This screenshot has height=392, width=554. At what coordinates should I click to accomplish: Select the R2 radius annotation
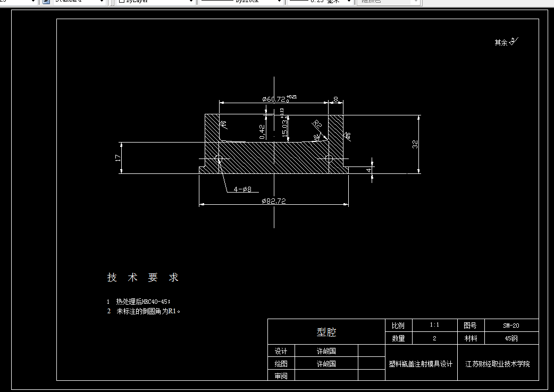pyautogui.click(x=317, y=124)
